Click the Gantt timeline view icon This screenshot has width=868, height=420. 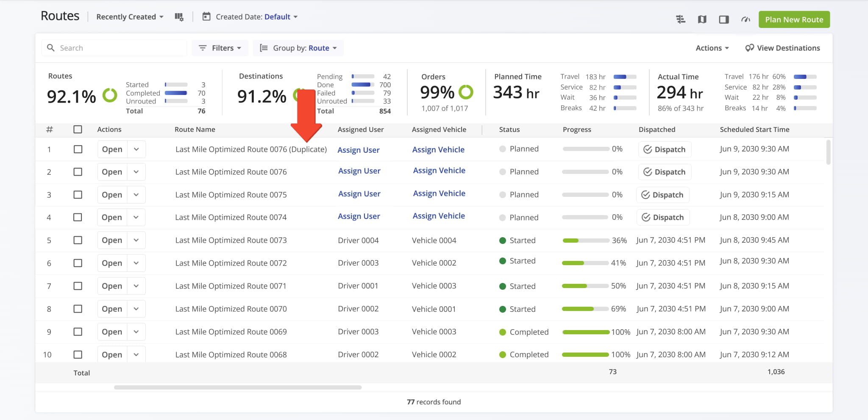pos(681,20)
